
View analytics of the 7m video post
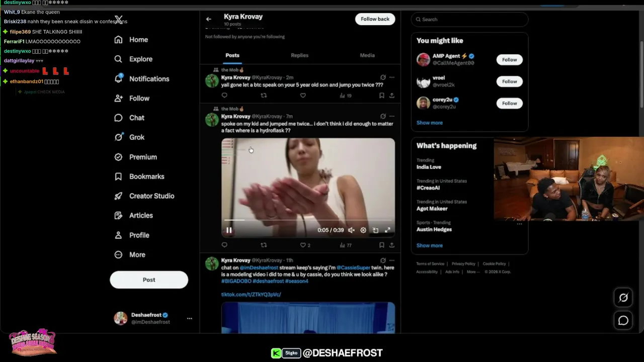click(x=345, y=245)
